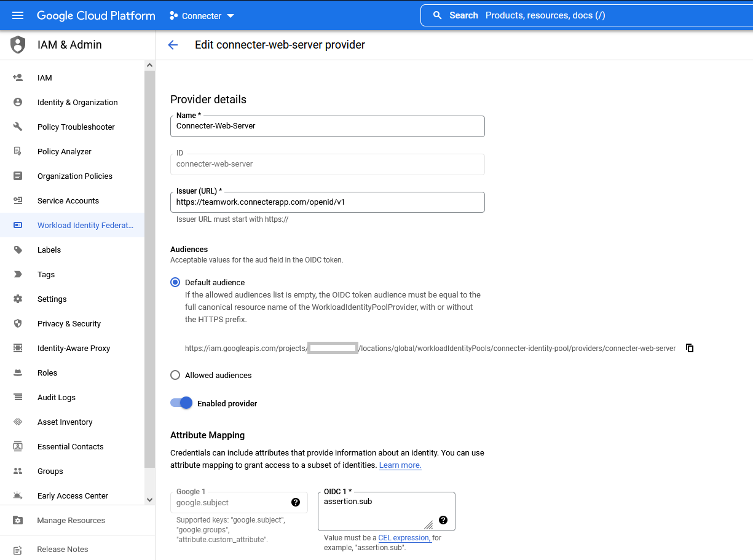Open the main navigation hamburger menu
753x560 pixels.
point(17,15)
